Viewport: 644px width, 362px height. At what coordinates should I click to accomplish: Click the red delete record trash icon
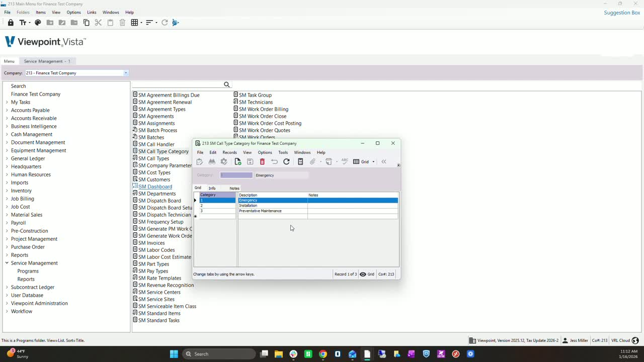point(262,161)
